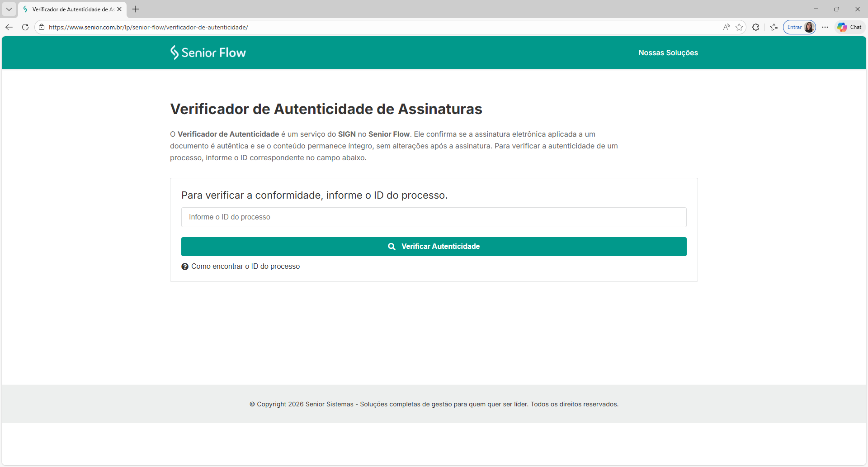Viewport: 868px width, 467px height.
Task: Close the Verificador de Autenticidade tab
Action: click(x=119, y=9)
